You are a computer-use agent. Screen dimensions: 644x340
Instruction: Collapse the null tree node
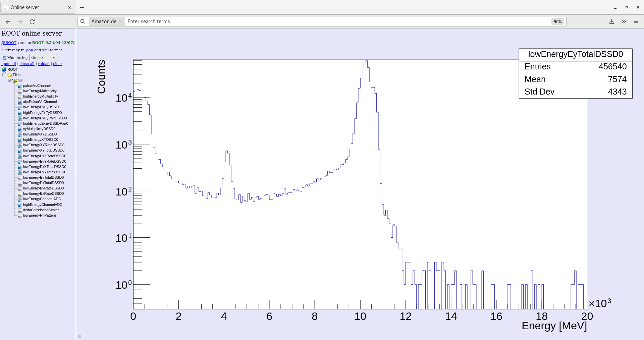click(x=9, y=80)
